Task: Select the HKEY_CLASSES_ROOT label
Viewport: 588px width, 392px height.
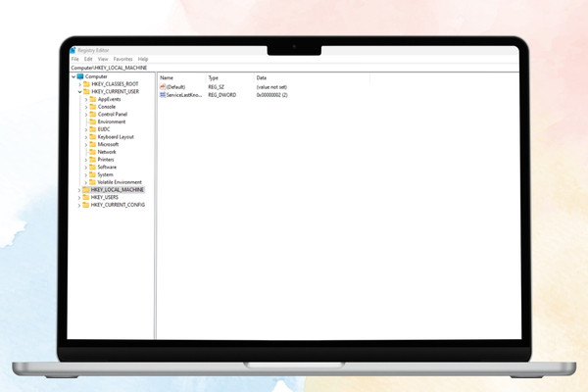Action: click(115, 84)
